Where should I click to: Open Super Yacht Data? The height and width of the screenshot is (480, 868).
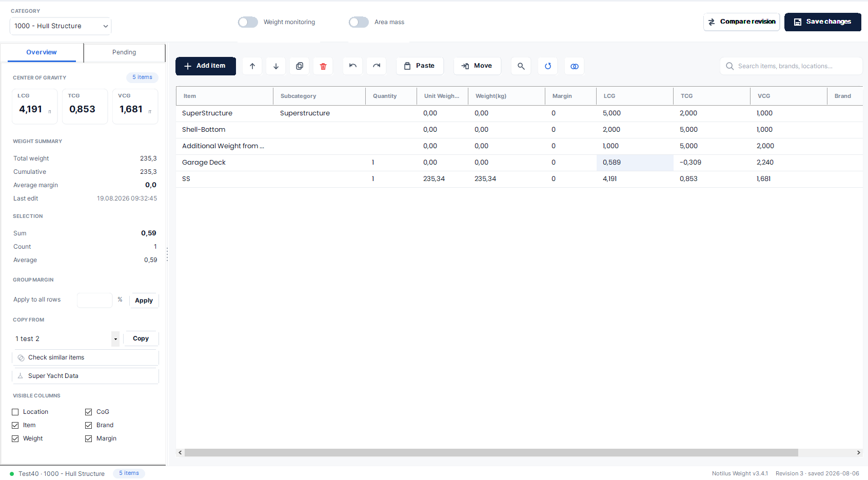[85, 376]
